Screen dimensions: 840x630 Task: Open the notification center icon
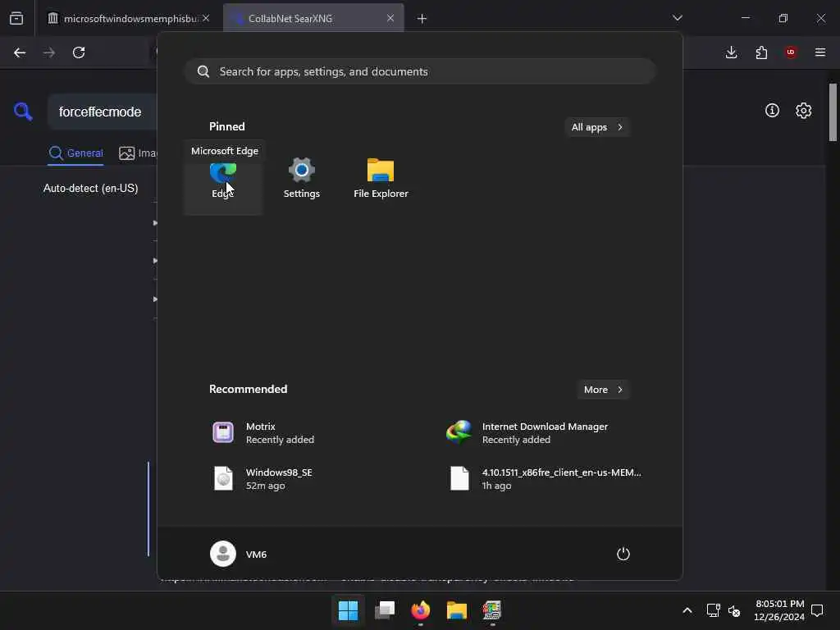[817, 610]
